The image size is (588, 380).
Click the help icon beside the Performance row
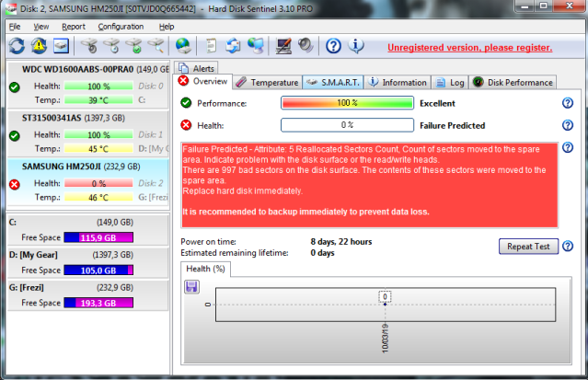pyautogui.click(x=568, y=103)
